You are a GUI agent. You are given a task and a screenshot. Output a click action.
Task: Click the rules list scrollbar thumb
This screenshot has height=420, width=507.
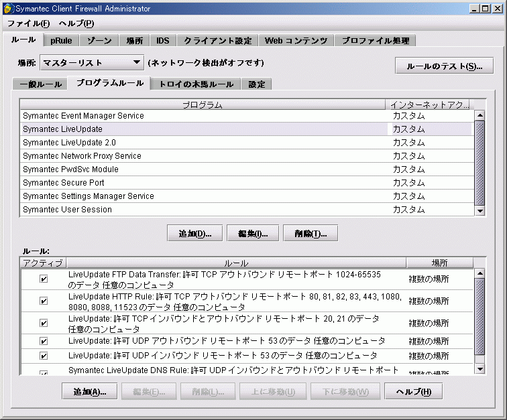pyautogui.click(x=480, y=317)
